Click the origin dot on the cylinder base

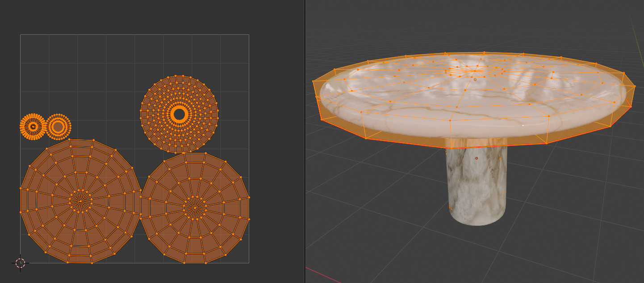[477, 158]
